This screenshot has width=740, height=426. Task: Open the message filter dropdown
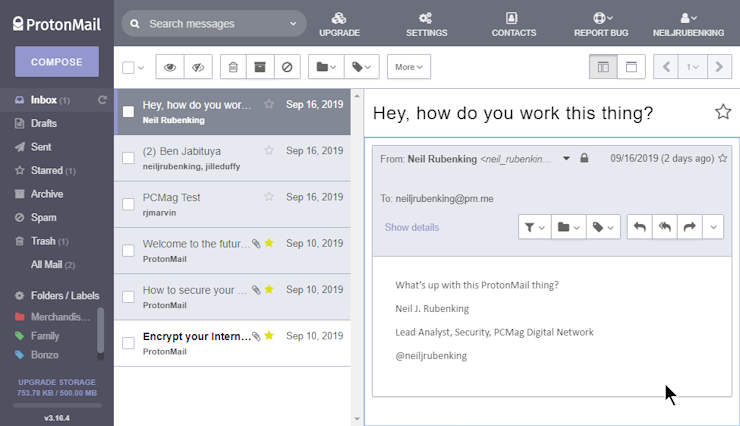click(535, 227)
